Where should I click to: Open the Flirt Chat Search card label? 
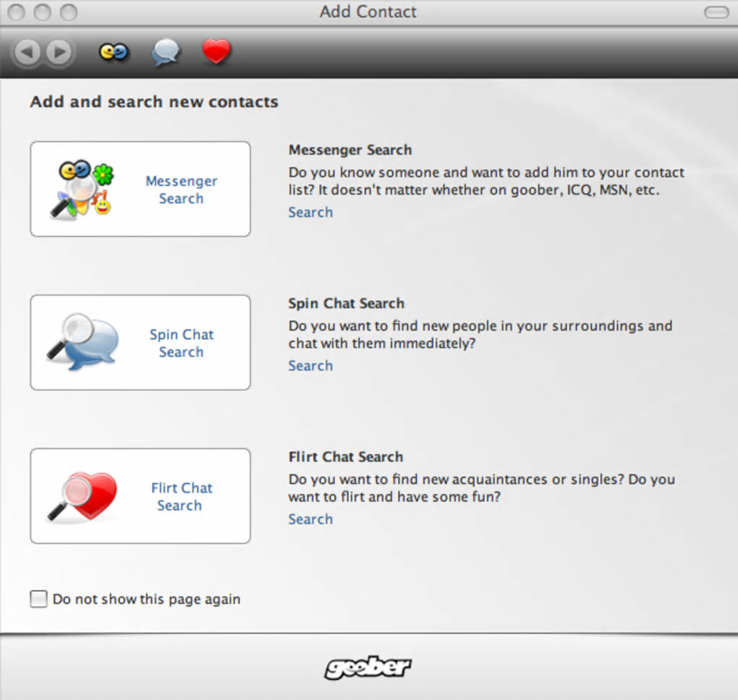[181, 496]
